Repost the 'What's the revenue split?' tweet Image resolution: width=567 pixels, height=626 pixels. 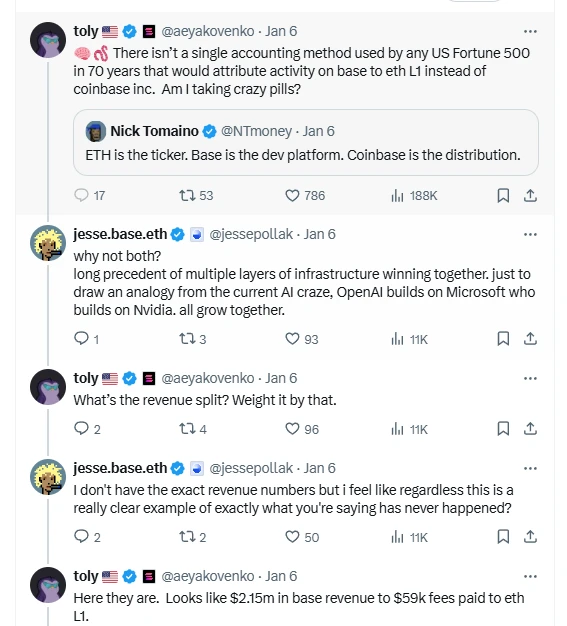click(x=193, y=429)
